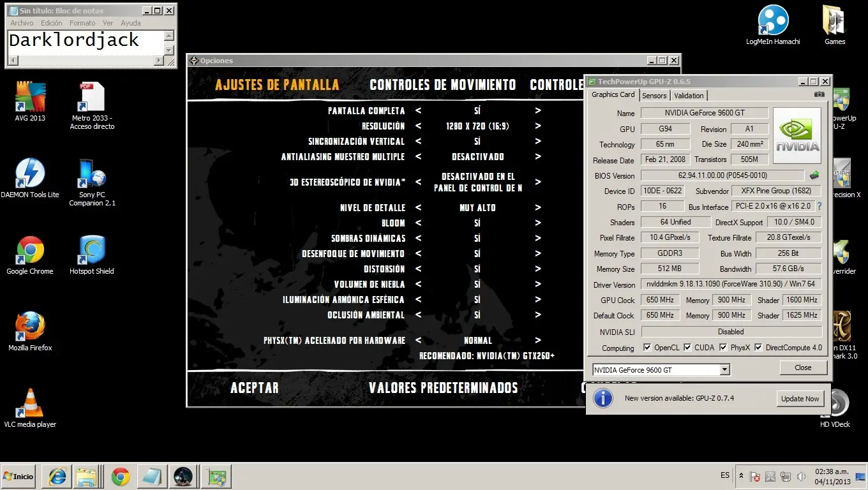Show hidden tray icons with the arrow
The height and width of the screenshot is (490, 868).
pyautogui.click(x=741, y=476)
